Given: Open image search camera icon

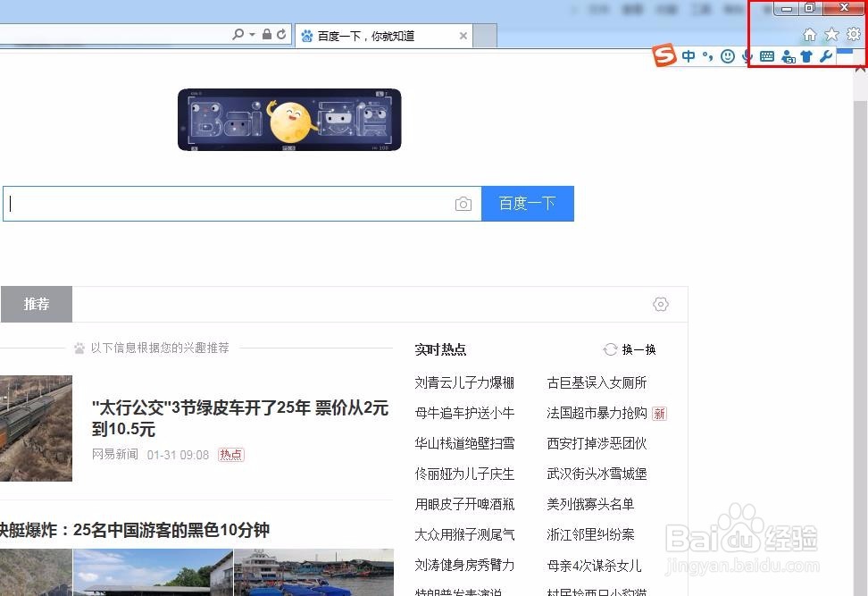Looking at the screenshot, I should coord(463,204).
